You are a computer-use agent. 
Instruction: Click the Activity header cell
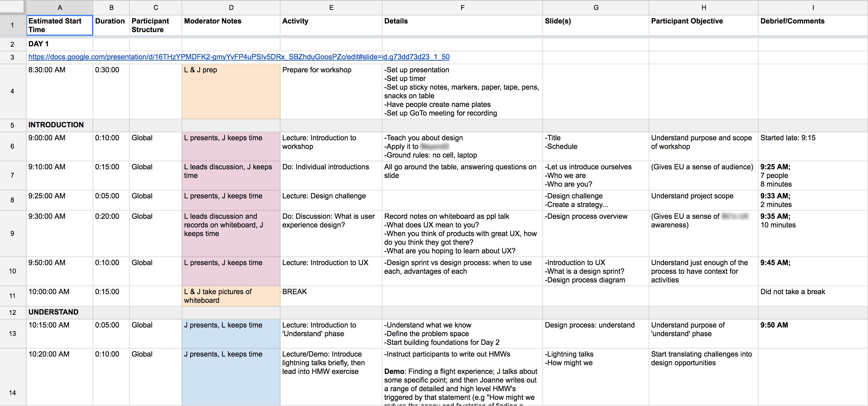point(331,25)
